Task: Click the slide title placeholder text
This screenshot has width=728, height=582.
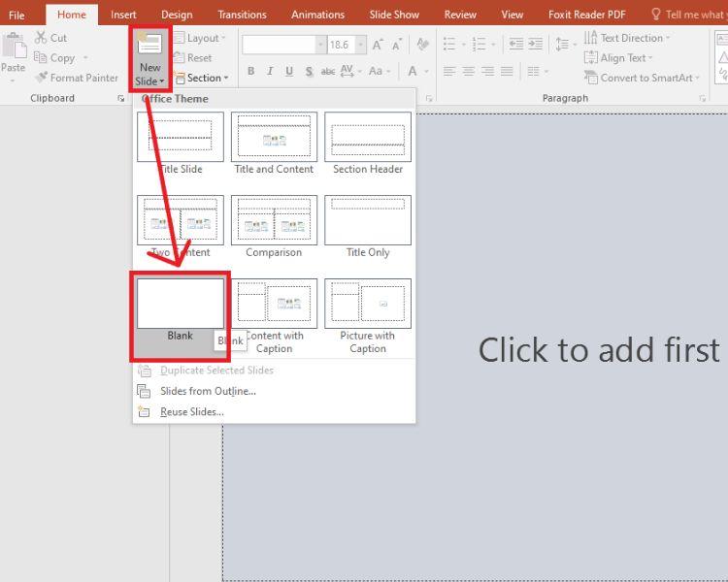Action: [x=602, y=350]
